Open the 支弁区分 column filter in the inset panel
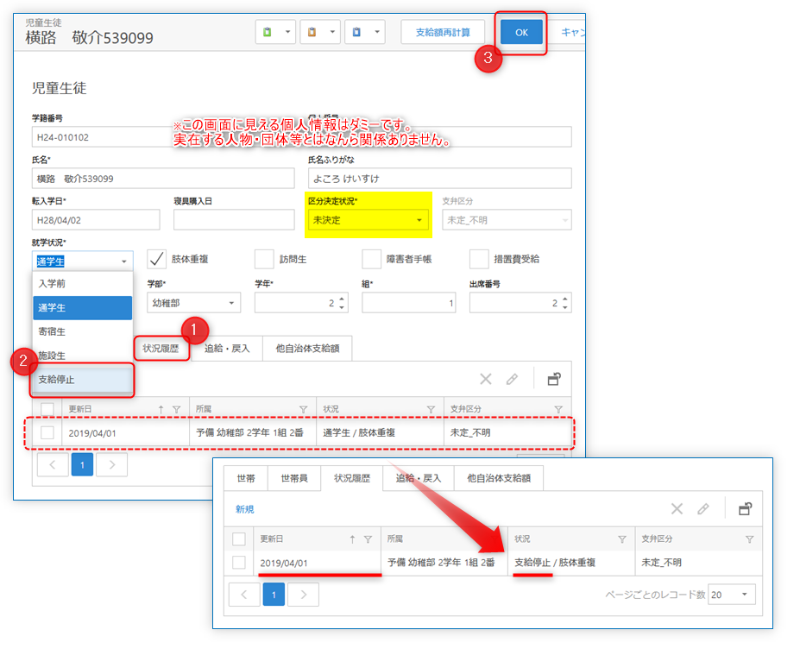This screenshot has height=655, width=800. [x=749, y=539]
